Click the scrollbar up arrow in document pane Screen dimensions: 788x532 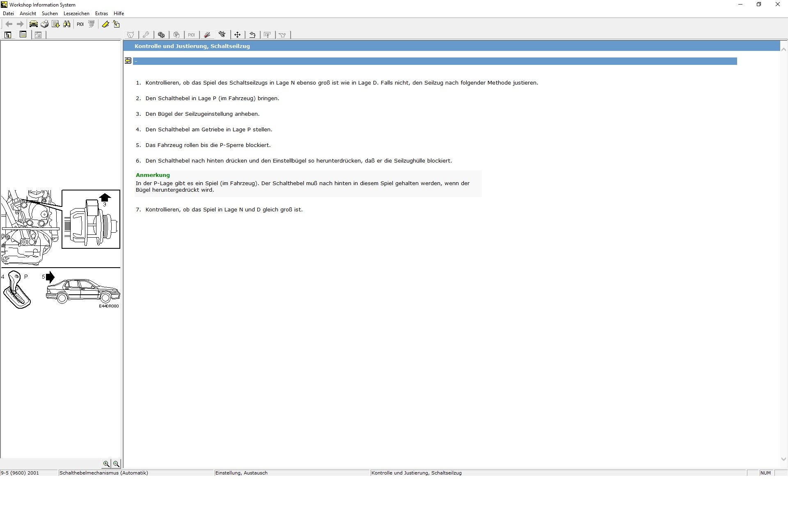point(783,50)
